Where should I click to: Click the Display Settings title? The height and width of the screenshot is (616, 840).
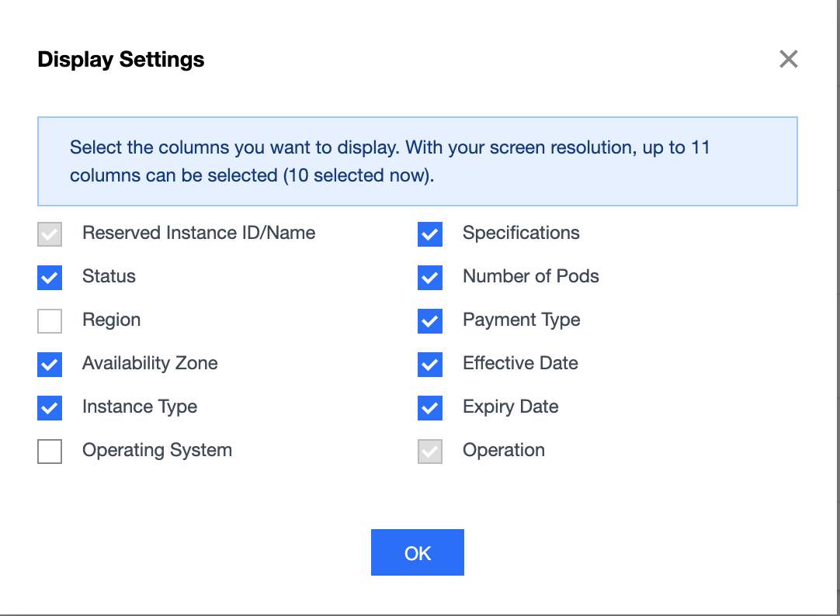[121, 60]
